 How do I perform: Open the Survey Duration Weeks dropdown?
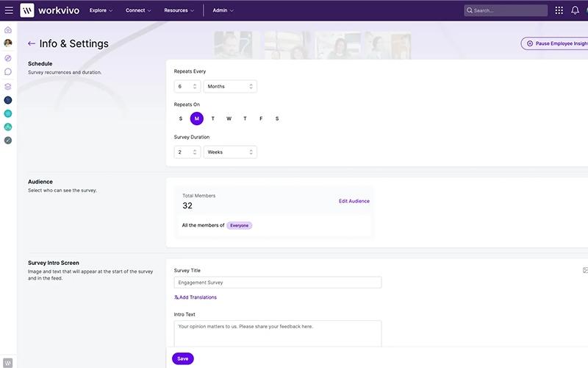(x=230, y=152)
